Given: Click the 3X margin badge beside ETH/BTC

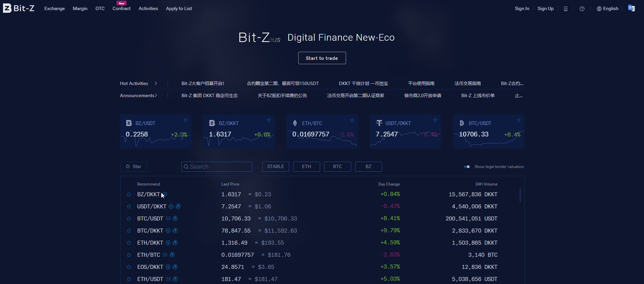Looking at the screenshot, I should point(165,255).
